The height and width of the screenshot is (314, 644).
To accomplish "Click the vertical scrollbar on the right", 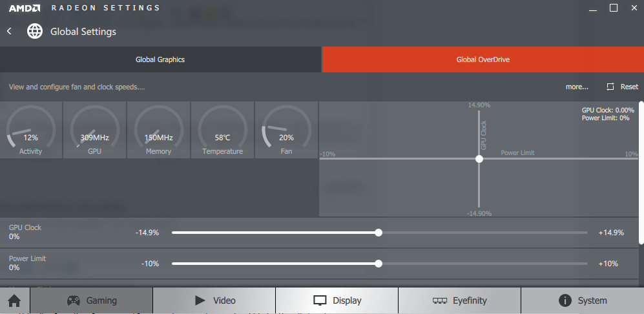I will coord(641,173).
